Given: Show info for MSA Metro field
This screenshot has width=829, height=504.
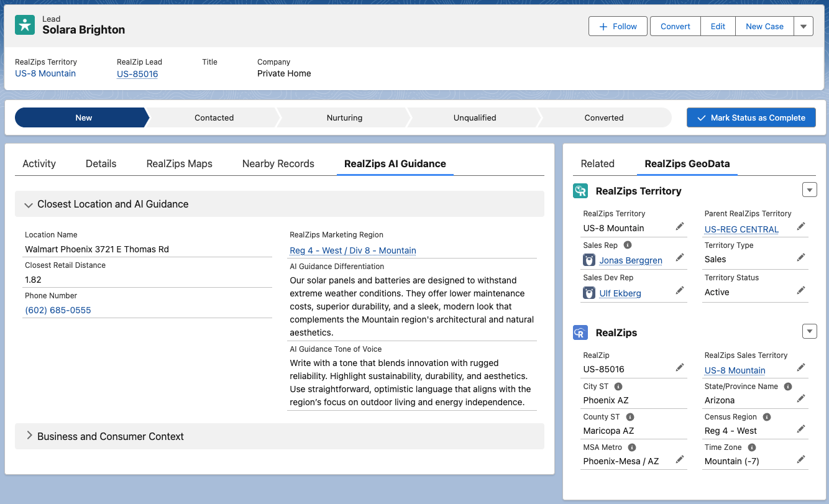Looking at the screenshot, I should (632, 447).
